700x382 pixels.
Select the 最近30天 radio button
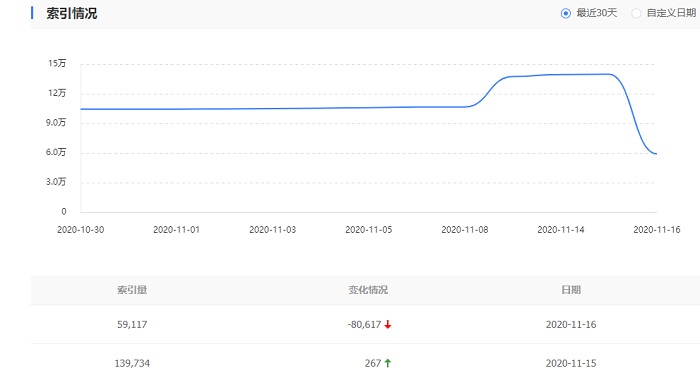566,13
